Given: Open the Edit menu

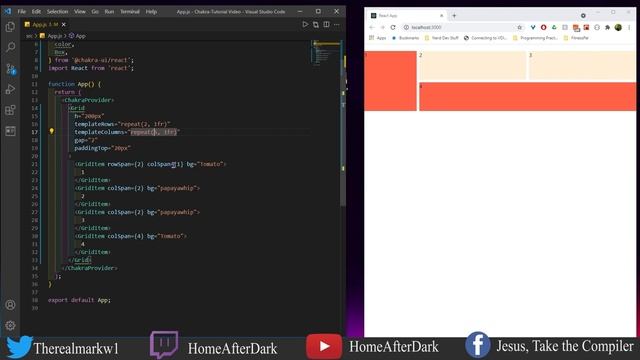Looking at the screenshot, I should click(36, 11).
